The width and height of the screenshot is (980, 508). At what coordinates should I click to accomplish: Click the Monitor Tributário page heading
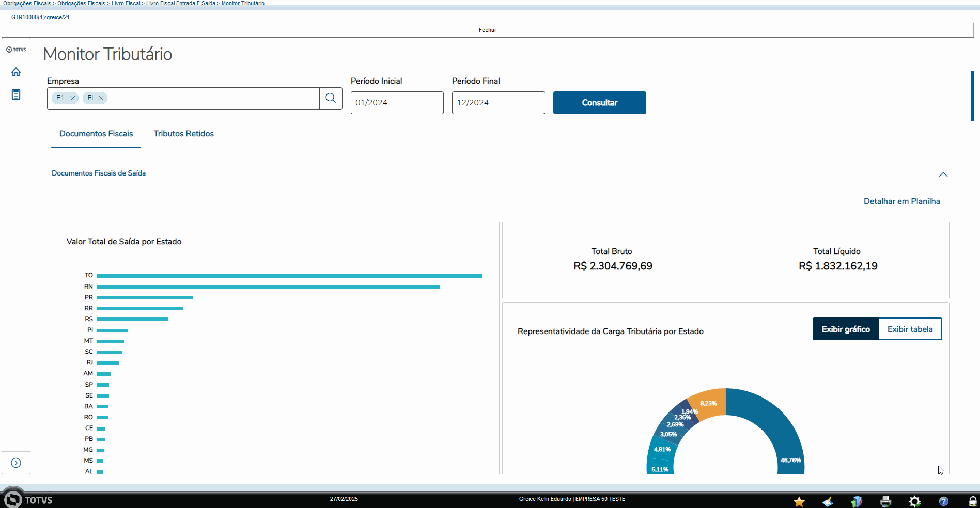pos(107,54)
